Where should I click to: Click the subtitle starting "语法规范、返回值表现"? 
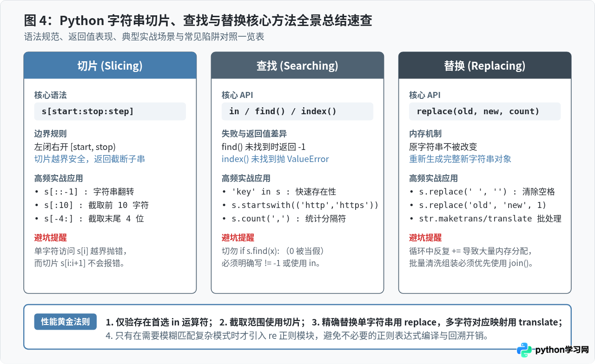click(144, 37)
